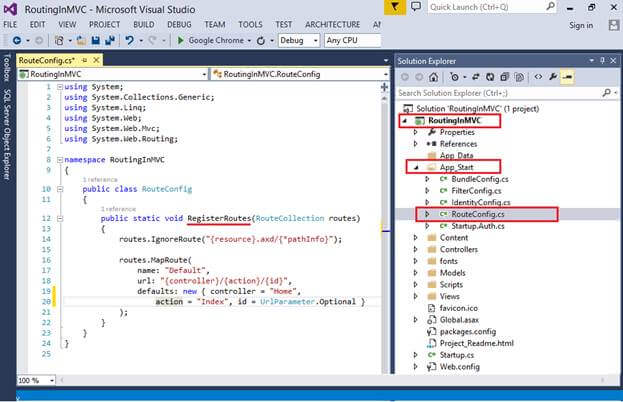The height and width of the screenshot is (402, 623).
Task: Collapse the using directives outline at line 1
Action: point(60,87)
